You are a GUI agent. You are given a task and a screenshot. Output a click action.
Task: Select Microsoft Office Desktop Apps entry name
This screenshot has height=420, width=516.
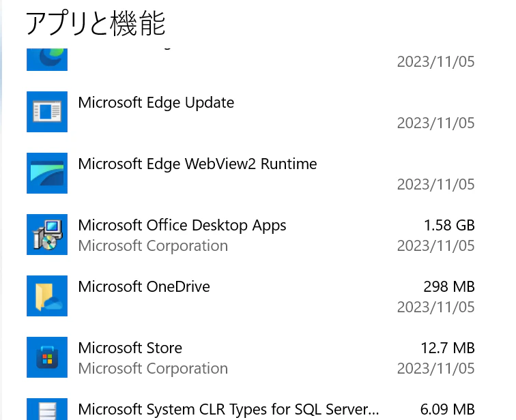point(182,226)
